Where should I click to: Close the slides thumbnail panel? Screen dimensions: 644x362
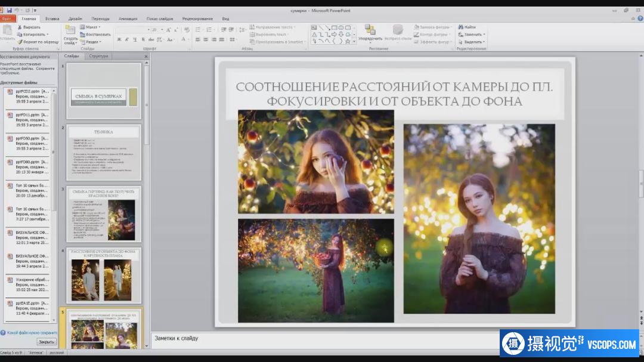coord(146,56)
